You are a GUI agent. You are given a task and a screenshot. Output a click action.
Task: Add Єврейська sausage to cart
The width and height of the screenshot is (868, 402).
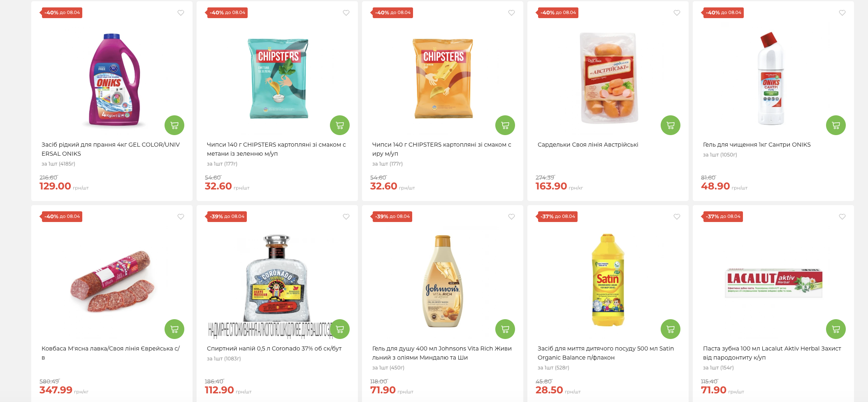[174, 329]
